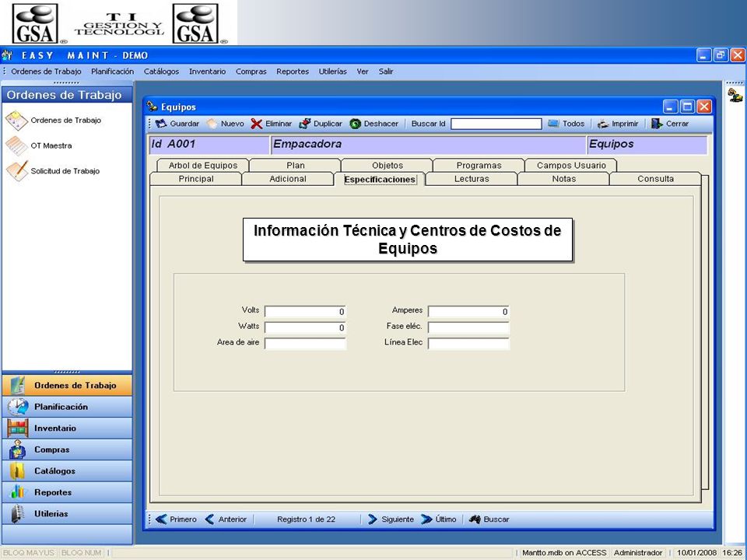Screen dimensions: 747x560
Task: Click the Buscar binoculars icon
Action: coord(475,519)
